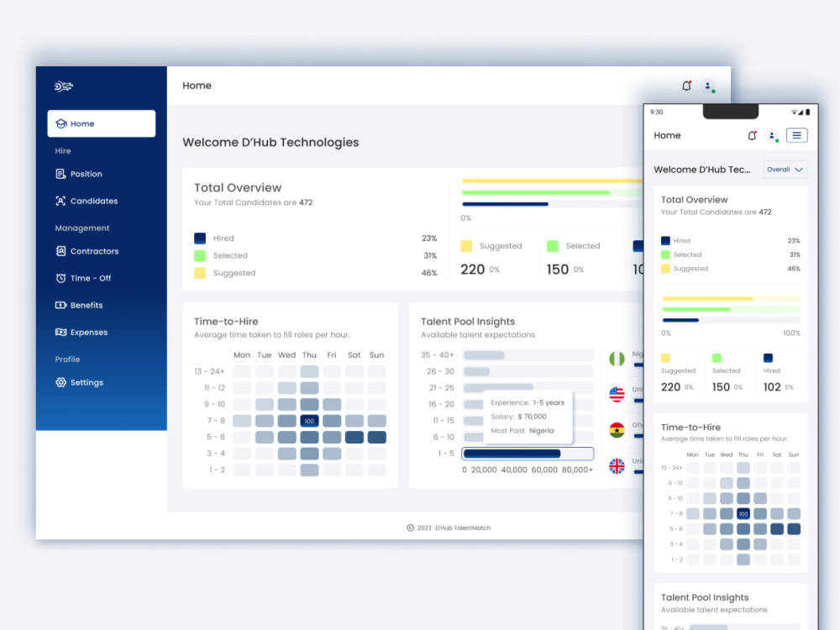
Task: Open the hamburger menu in mobile view
Action: pos(796,135)
